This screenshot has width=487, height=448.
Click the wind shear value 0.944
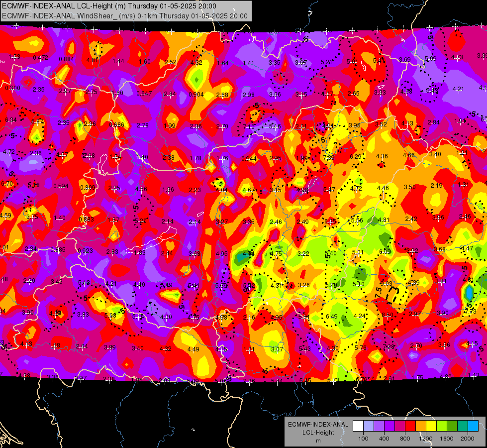[249, 159]
